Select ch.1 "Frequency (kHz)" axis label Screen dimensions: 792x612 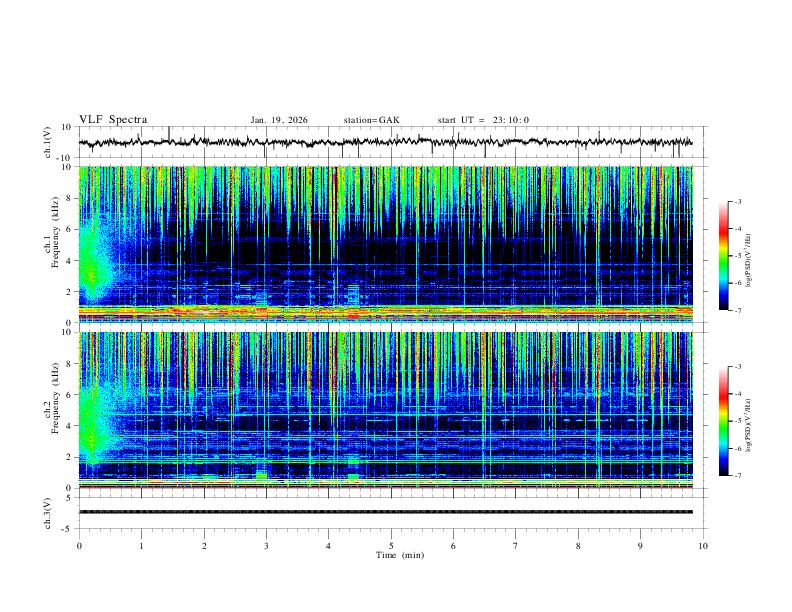[x=56, y=232]
